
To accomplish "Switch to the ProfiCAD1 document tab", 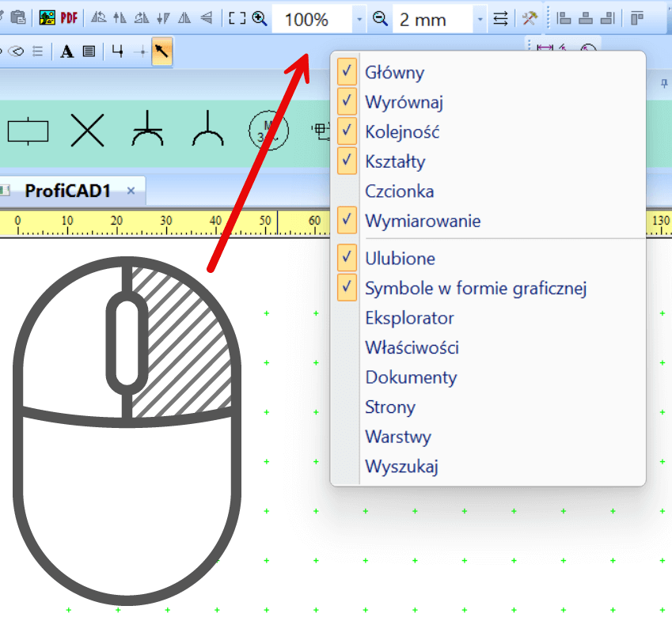I will tap(67, 191).
